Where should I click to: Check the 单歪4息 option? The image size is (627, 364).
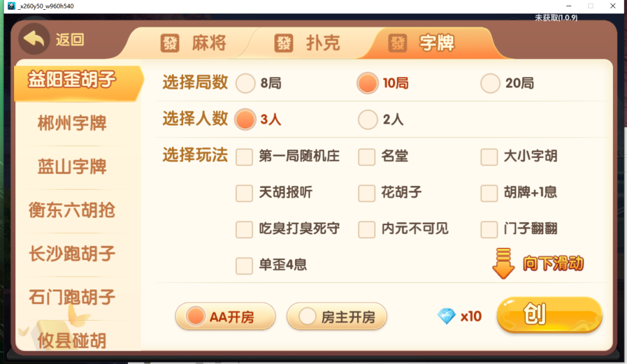pyautogui.click(x=244, y=266)
